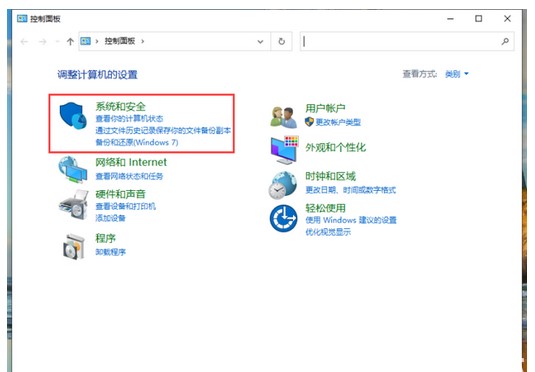The height and width of the screenshot is (372, 535).
Task: Expand the address bar history dropdown
Action: pos(260,42)
